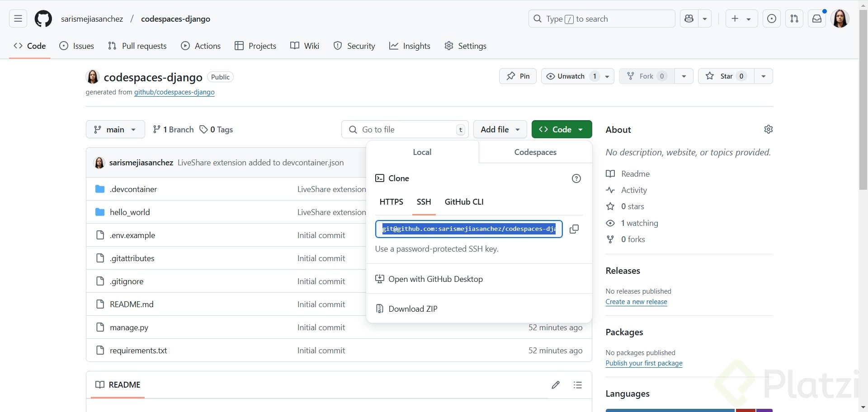This screenshot has width=868, height=412.
Task: Click the GitHub logo home icon
Action: (x=43, y=19)
